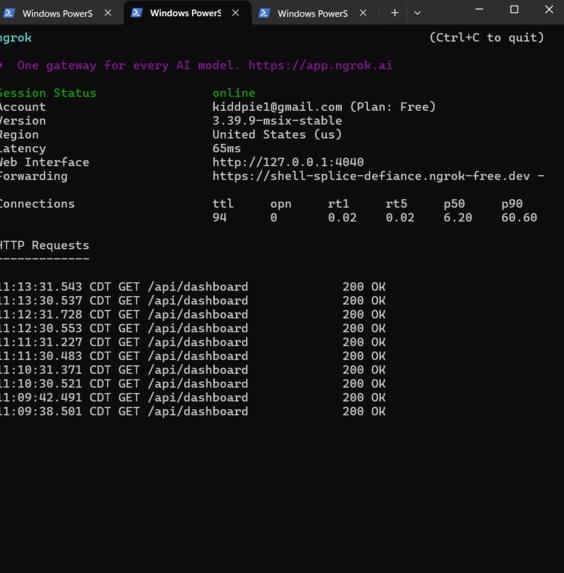This screenshot has width=564, height=573.
Task: Maximize the terminal window
Action: click(x=514, y=10)
